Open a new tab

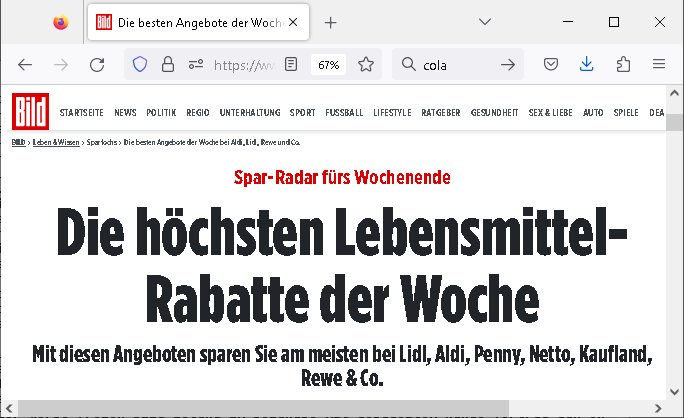pos(331,23)
